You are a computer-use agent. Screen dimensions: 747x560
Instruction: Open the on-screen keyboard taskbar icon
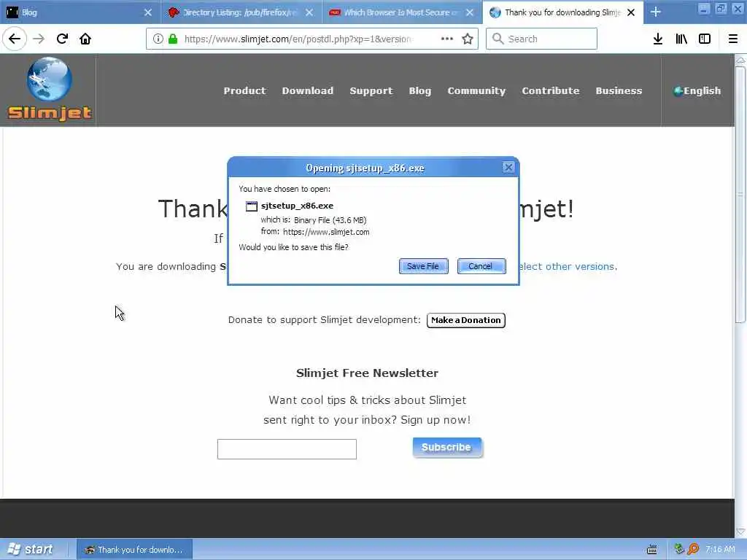point(652,550)
